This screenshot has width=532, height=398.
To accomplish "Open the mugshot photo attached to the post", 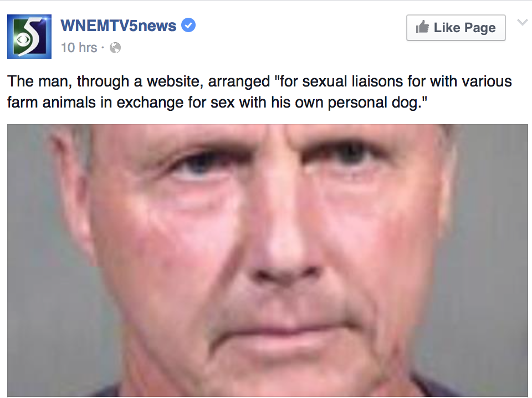I will pos(267,260).
